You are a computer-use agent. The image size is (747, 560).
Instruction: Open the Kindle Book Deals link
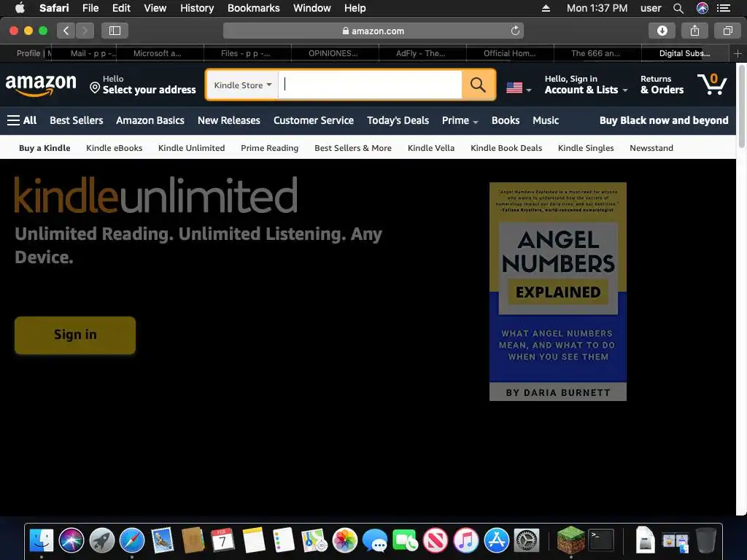click(x=506, y=148)
